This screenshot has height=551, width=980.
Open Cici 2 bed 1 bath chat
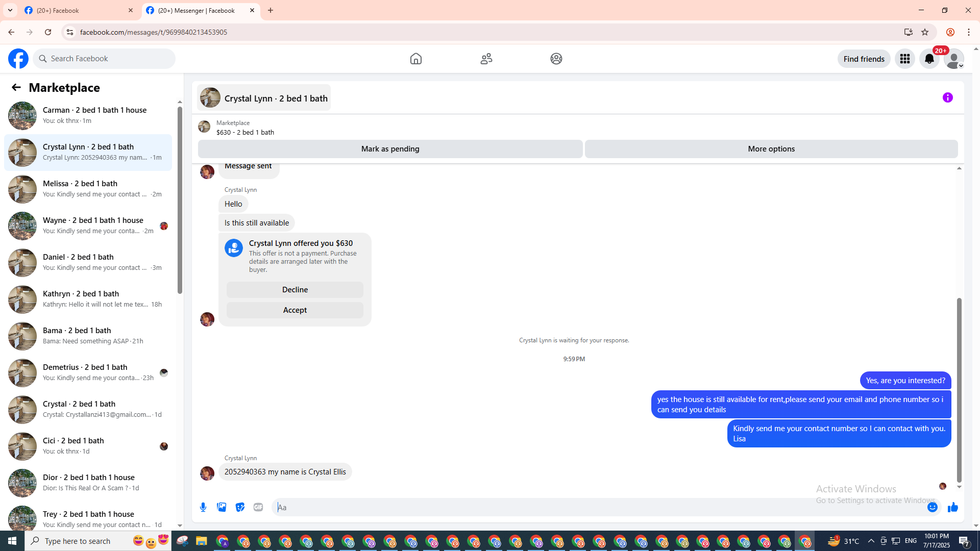tap(88, 446)
